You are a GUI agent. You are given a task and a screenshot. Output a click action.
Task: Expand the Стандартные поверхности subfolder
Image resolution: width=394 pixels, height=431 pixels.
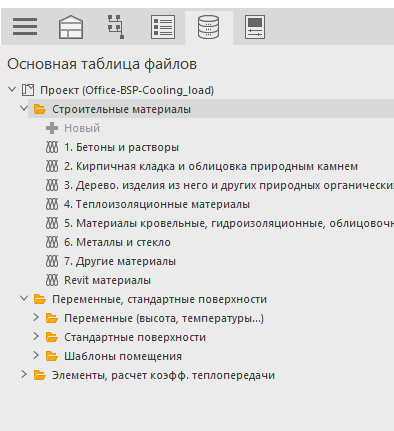click(36, 336)
